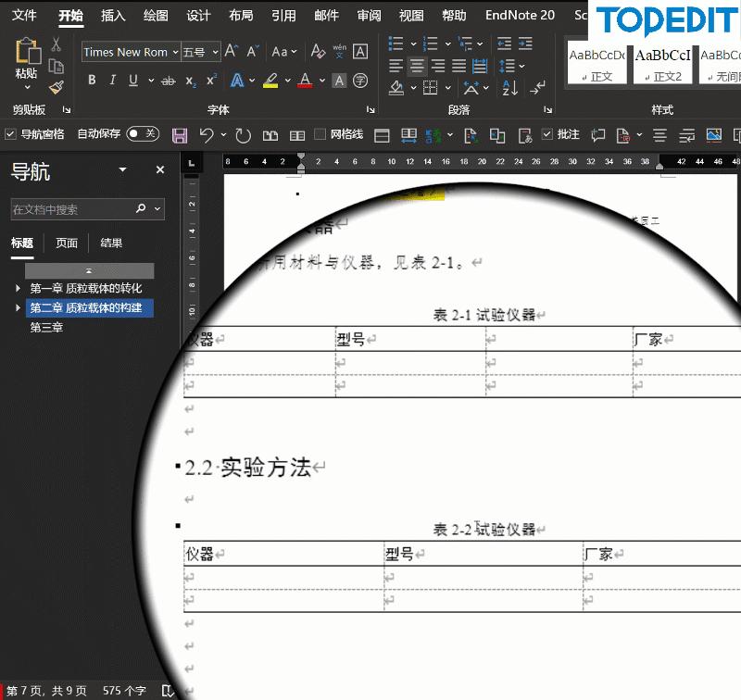The height and width of the screenshot is (700, 741).
Task: Justify the paragraph text
Action: 458,65
